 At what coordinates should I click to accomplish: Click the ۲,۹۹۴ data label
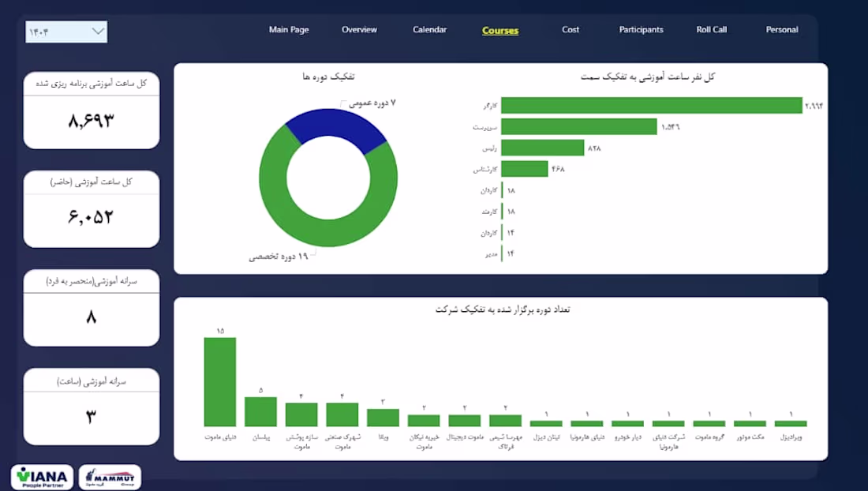click(814, 106)
